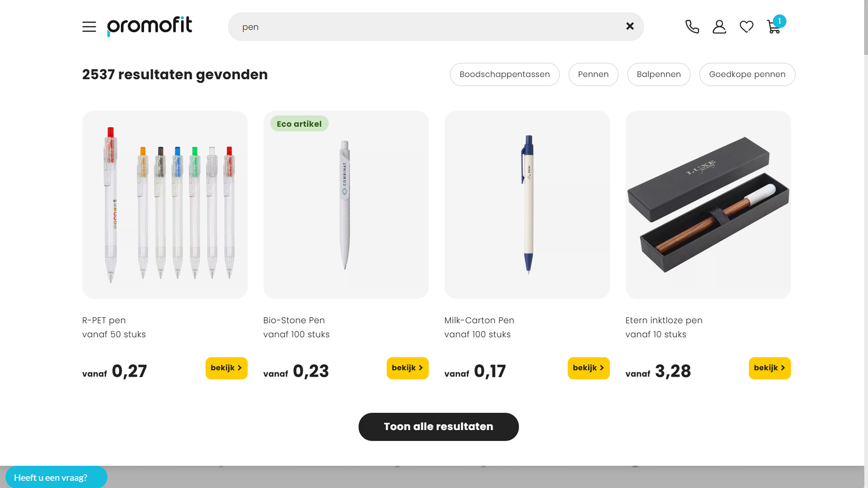Open the Etern inktloze pen box image
The height and width of the screenshot is (488, 868).
708,205
